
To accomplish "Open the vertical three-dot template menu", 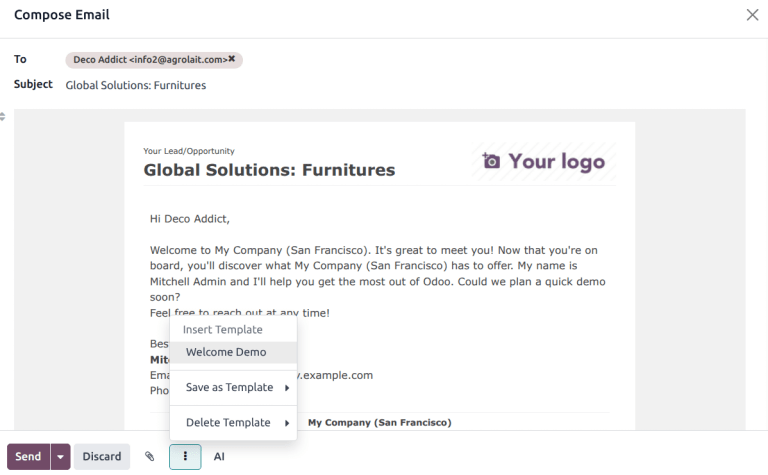I will point(185,457).
